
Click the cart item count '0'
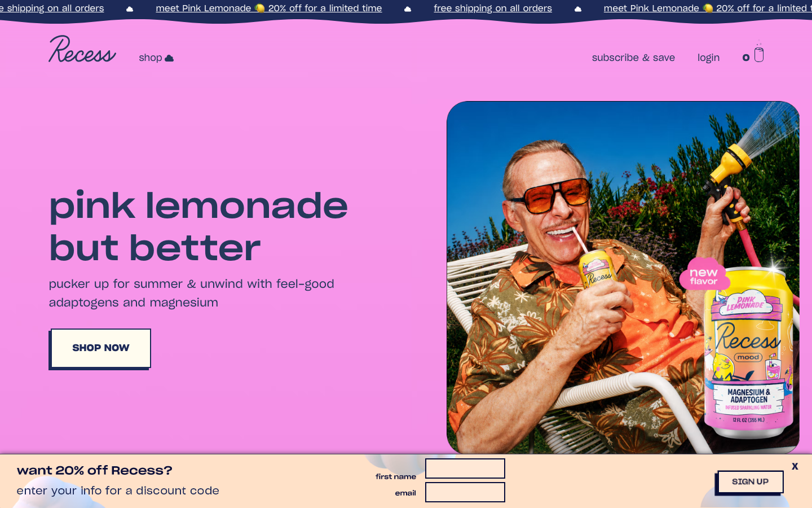746,58
